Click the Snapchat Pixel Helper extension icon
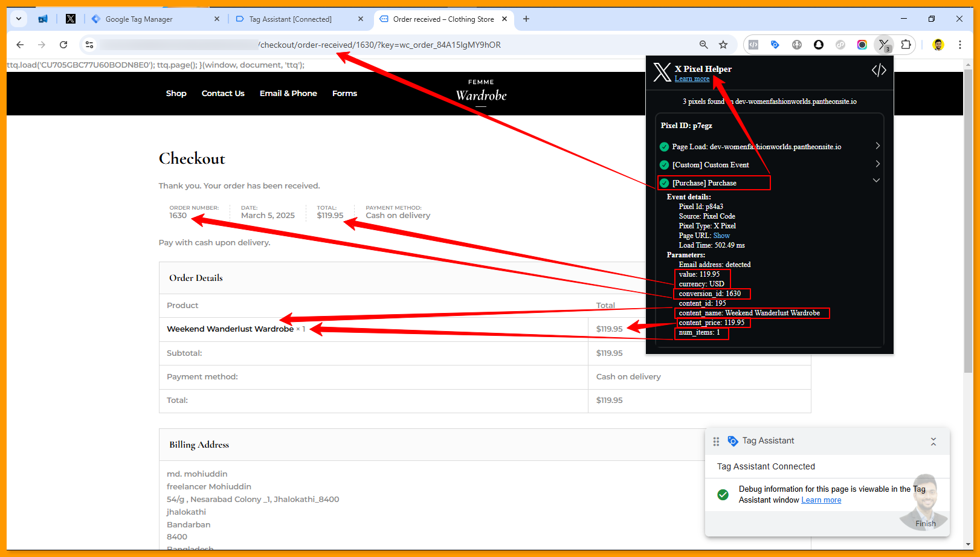980x557 pixels. coord(819,45)
